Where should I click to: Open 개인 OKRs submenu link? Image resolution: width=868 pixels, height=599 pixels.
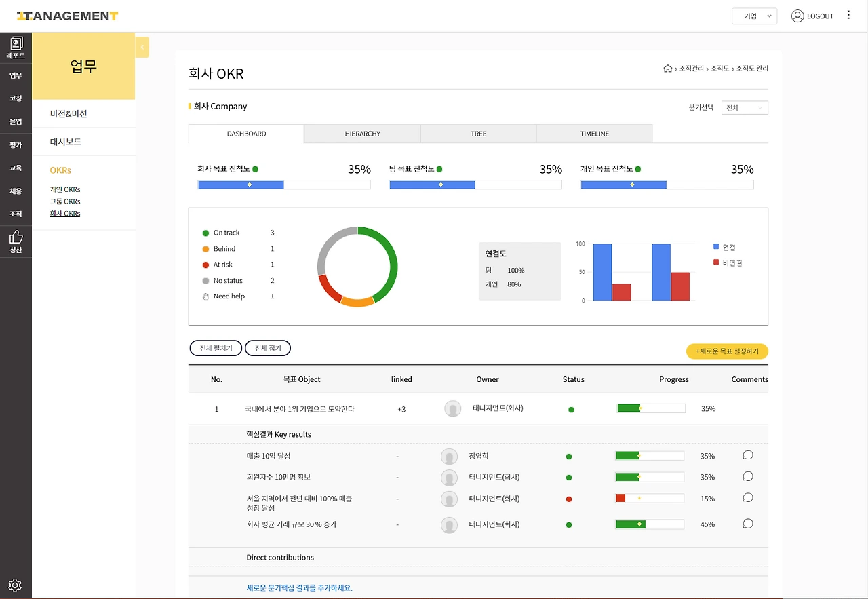click(x=65, y=190)
